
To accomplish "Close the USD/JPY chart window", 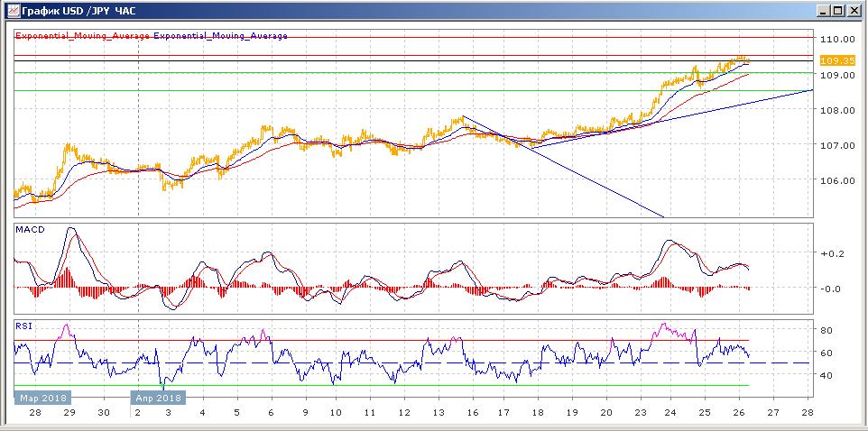I will tap(854, 12).
